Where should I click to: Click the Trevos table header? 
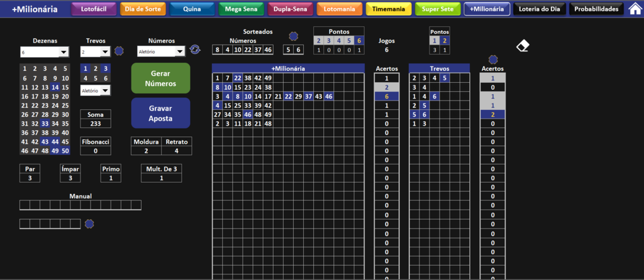point(439,68)
